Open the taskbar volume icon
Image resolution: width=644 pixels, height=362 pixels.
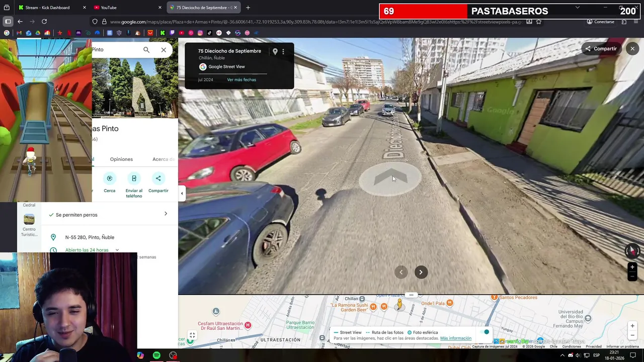578,355
